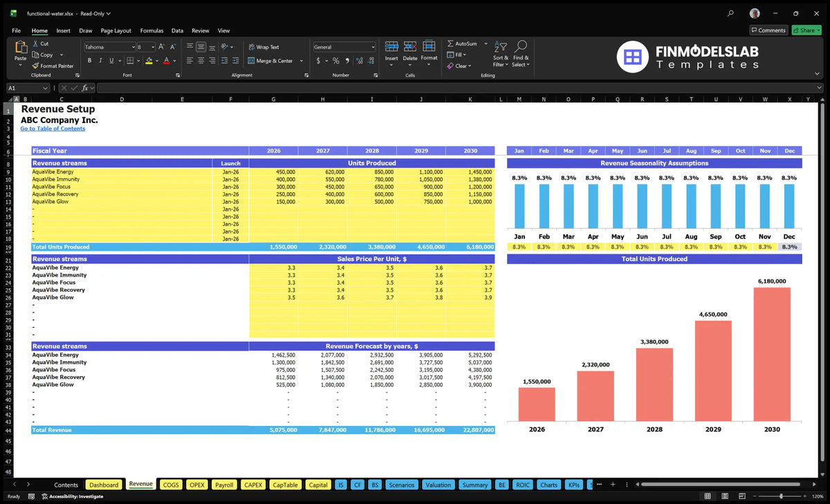
Task: Click the Cut scissors icon
Action: pyautogui.click(x=35, y=44)
